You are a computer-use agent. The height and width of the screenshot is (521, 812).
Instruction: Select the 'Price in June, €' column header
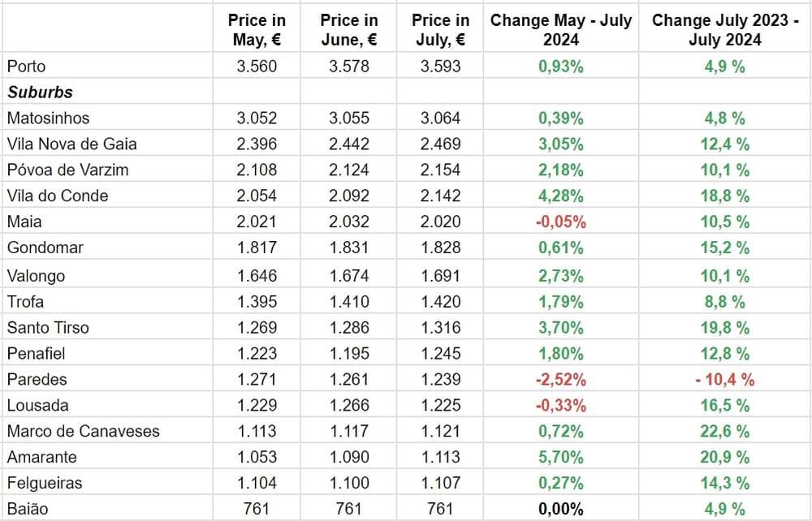pyautogui.click(x=349, y=30)
